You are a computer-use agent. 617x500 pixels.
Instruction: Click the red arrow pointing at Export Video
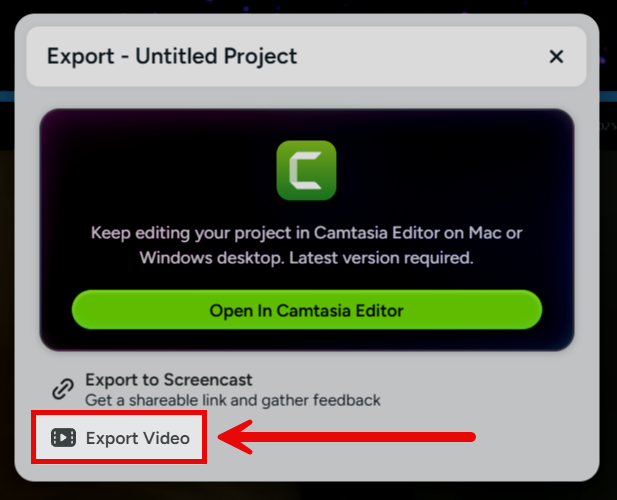coord(347,437)
